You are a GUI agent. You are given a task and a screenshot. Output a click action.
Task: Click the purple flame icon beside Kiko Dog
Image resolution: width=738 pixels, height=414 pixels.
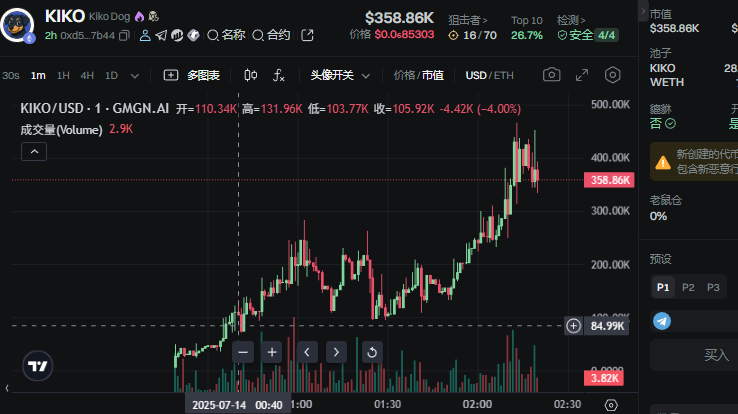coord(139,16)
